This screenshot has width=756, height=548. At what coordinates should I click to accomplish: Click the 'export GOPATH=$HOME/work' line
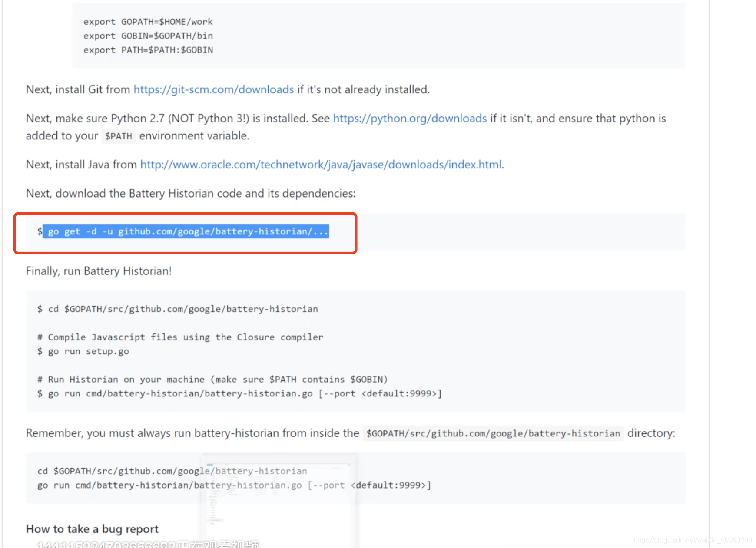pos(148,22)
